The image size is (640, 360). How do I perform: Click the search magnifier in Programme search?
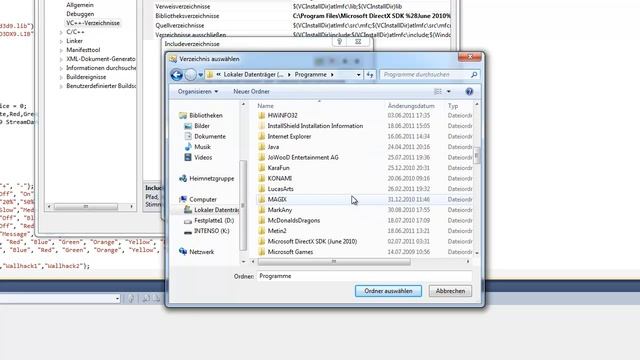(474, 75)
